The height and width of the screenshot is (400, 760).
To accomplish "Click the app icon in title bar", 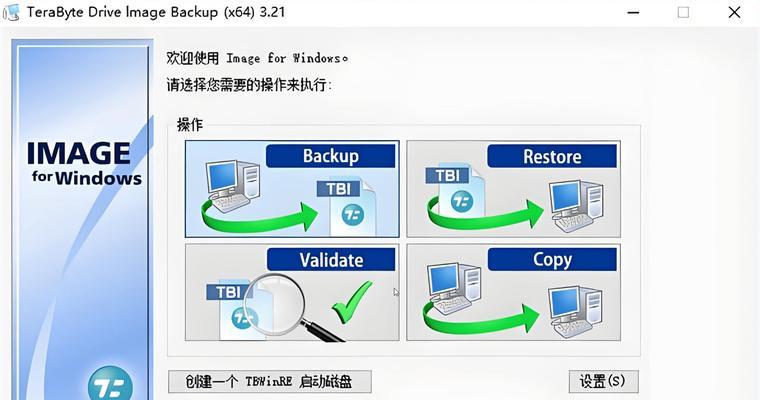I will point(11,12).
